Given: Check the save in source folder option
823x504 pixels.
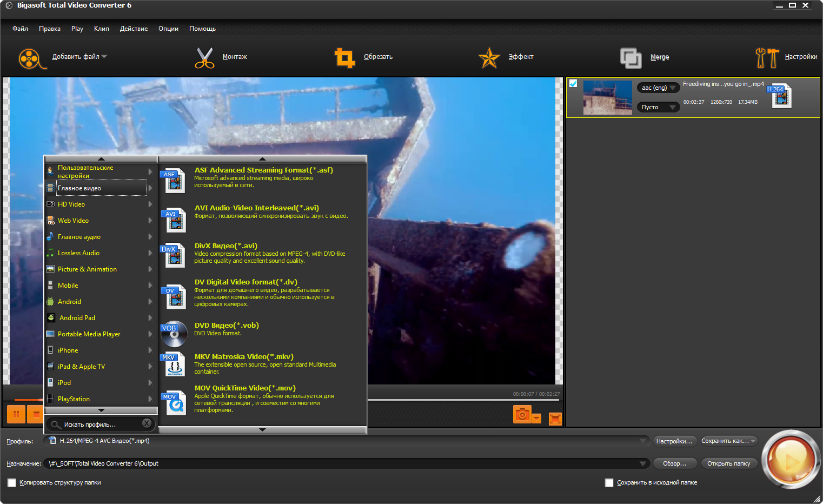Looking at the screenshot, I should tap(609, 482).
